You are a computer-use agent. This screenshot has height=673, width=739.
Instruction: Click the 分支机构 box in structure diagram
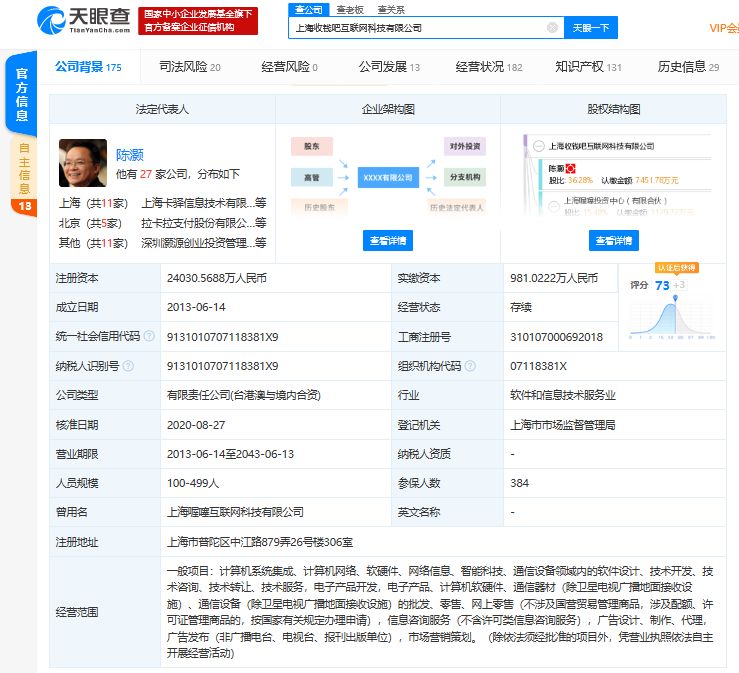coord(465,177)
